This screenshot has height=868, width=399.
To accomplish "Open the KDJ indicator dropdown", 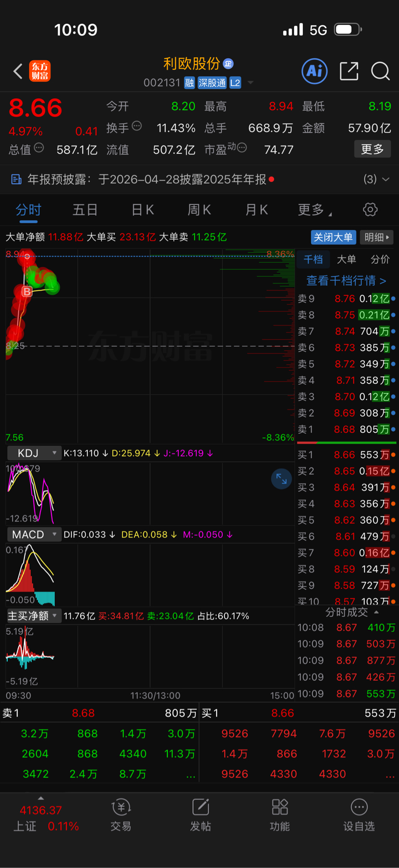I will (33, 454).
